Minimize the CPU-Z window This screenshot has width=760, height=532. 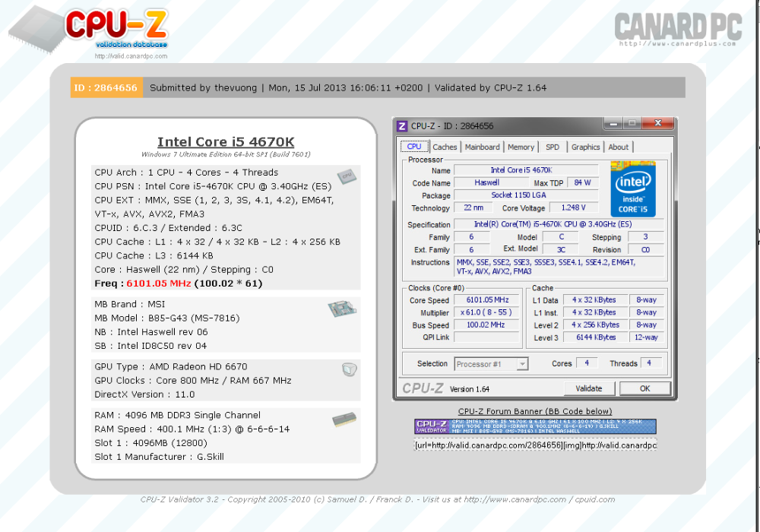(613, 124)
